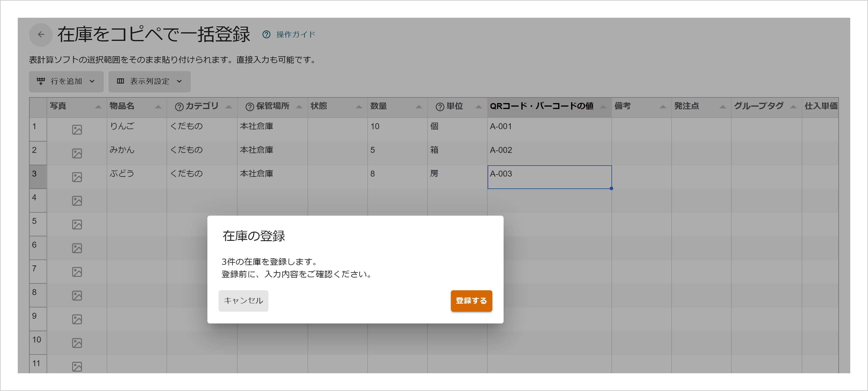The width and height of the screenshot is (868, 391).
Task: Click the help icon next to 単位
Action: [440, 107]
